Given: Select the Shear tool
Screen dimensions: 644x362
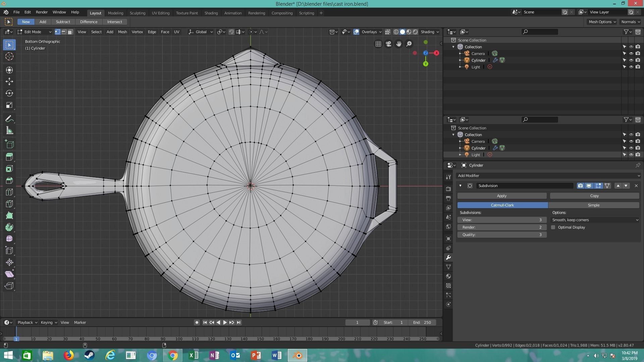Looking at the screenshot, I should coord(9,274).
